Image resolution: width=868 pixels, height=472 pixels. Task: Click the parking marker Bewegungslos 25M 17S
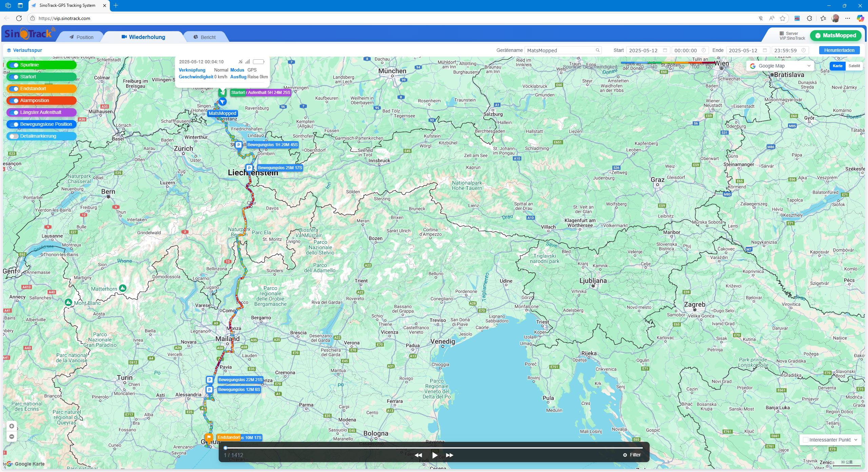point(249,168)
